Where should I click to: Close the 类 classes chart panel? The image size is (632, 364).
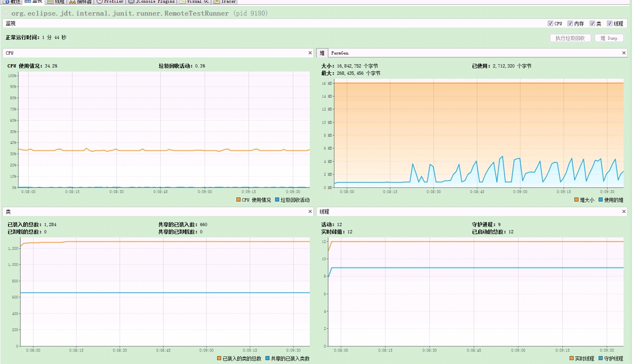[x=310, y=212]
